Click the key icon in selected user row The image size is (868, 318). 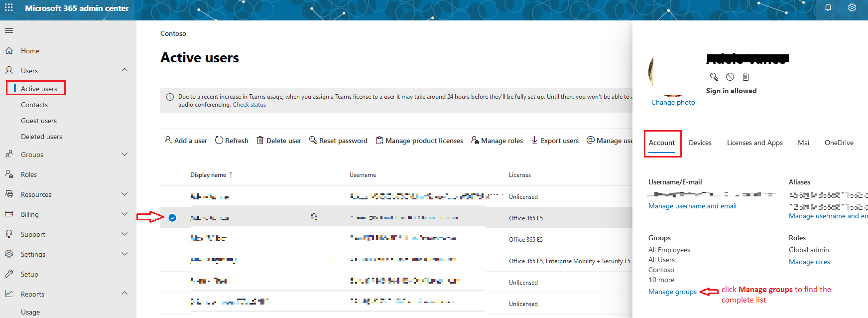pyautogui.click(x=314, y=216)
